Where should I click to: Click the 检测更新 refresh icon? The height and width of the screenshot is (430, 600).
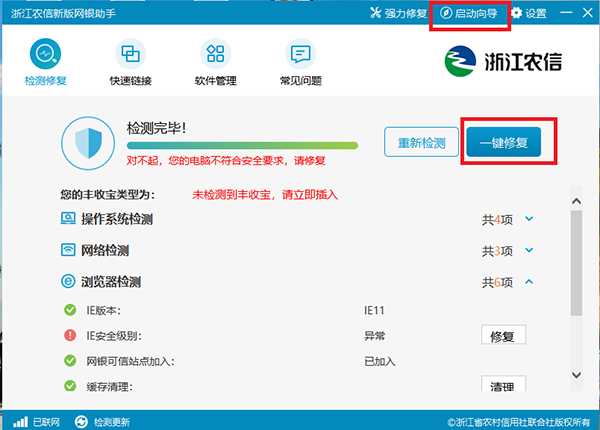81,422
